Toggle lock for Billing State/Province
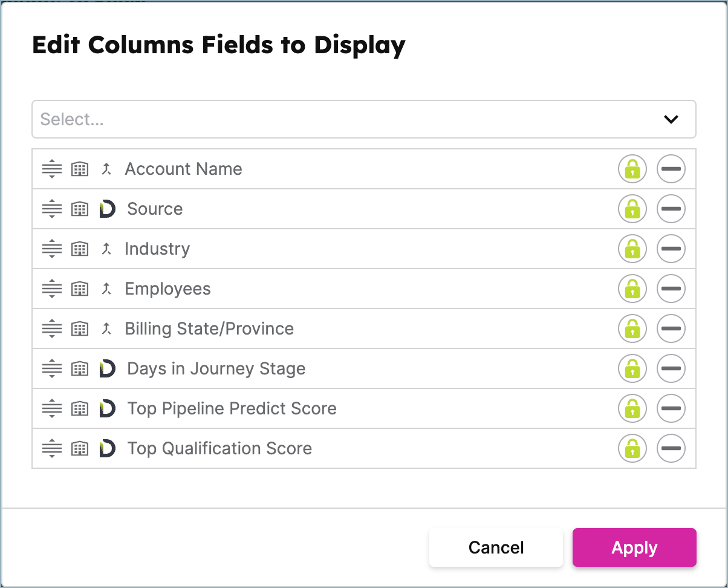728x588 pixels. 632,328
